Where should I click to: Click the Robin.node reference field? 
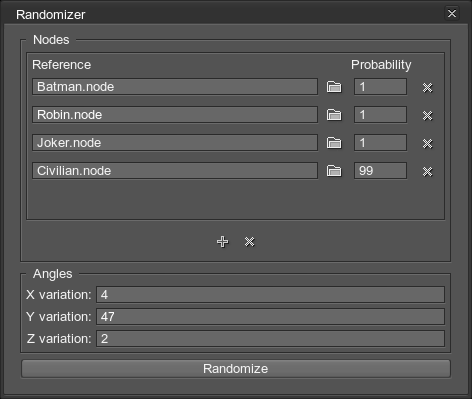point(175,115)
